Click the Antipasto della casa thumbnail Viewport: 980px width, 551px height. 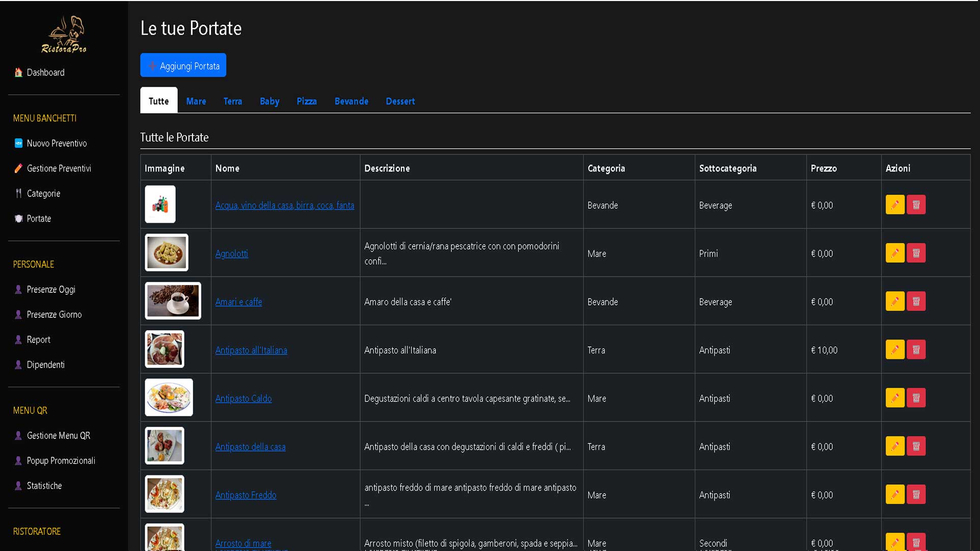165,446
